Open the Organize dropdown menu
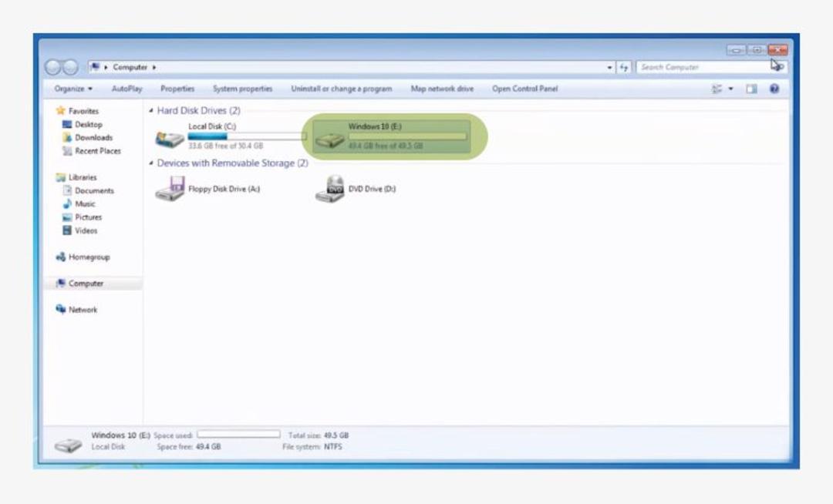 tap(73, 89)
